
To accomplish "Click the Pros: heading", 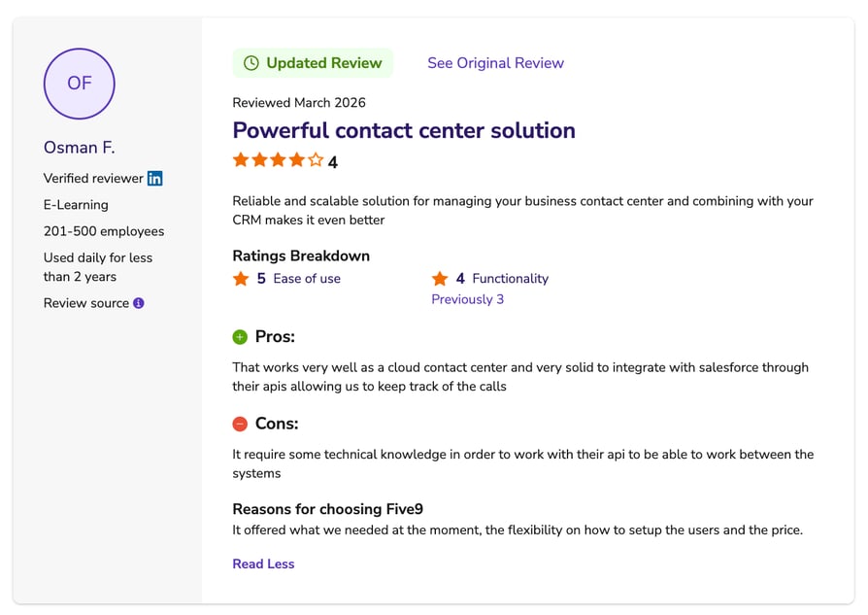I will [275, 337].
